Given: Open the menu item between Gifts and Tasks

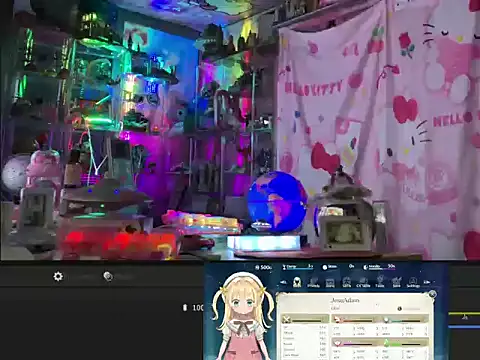Looking at the screenshot, I should [363, 283].
